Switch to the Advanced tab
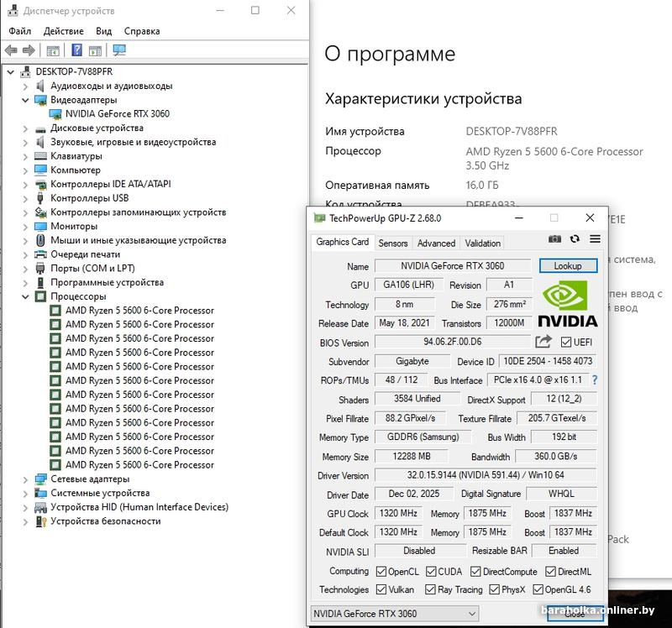Screen dimensions: 672x628 point(436,243)
